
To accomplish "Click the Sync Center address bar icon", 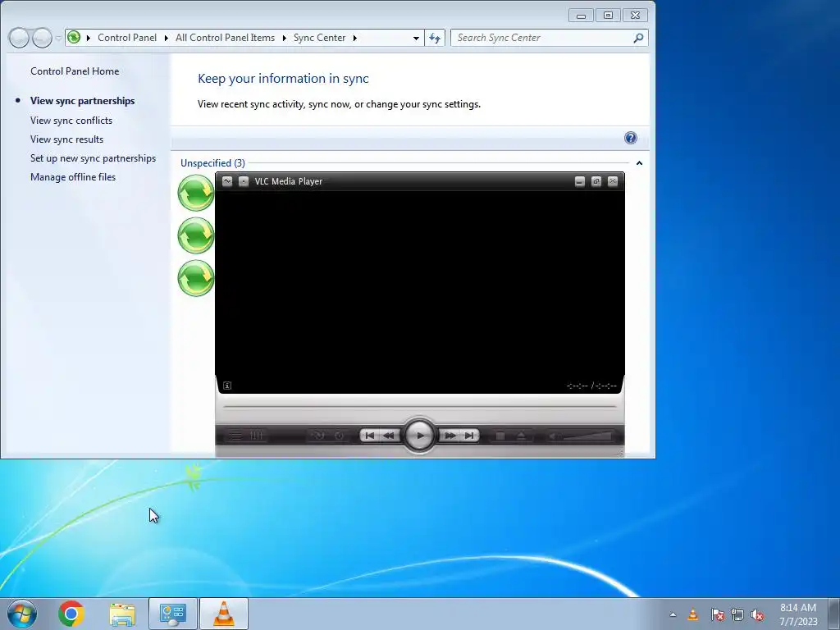I will (x=74, y=37).
